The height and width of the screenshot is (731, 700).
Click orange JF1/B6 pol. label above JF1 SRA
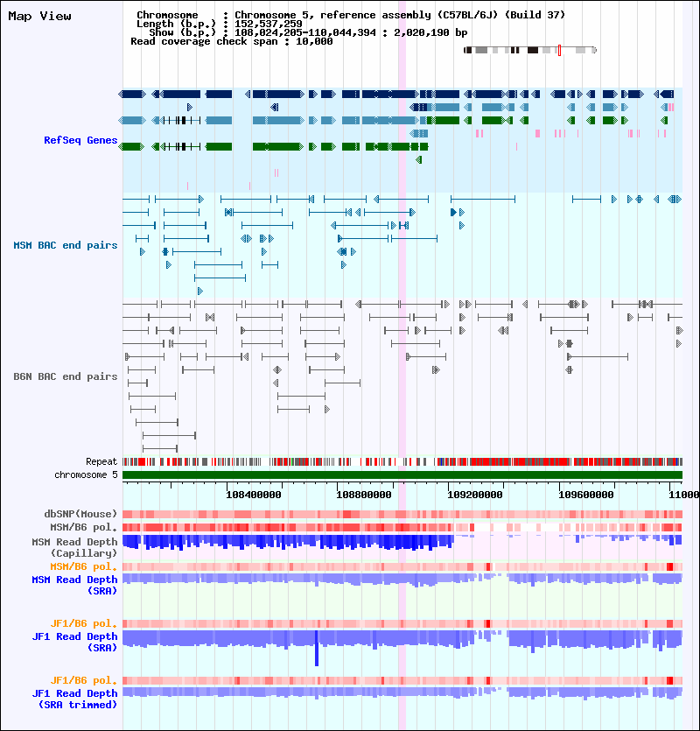click(x=84, y=623)
